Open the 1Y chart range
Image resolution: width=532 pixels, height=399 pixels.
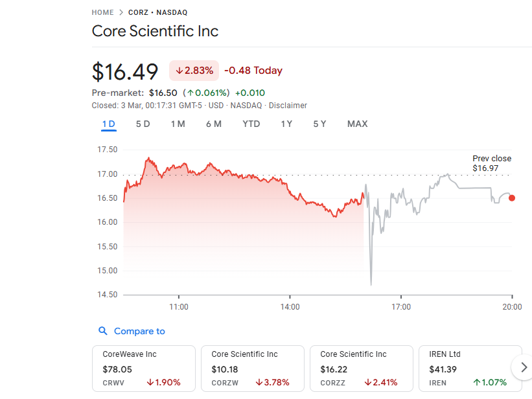click(286, 124)
